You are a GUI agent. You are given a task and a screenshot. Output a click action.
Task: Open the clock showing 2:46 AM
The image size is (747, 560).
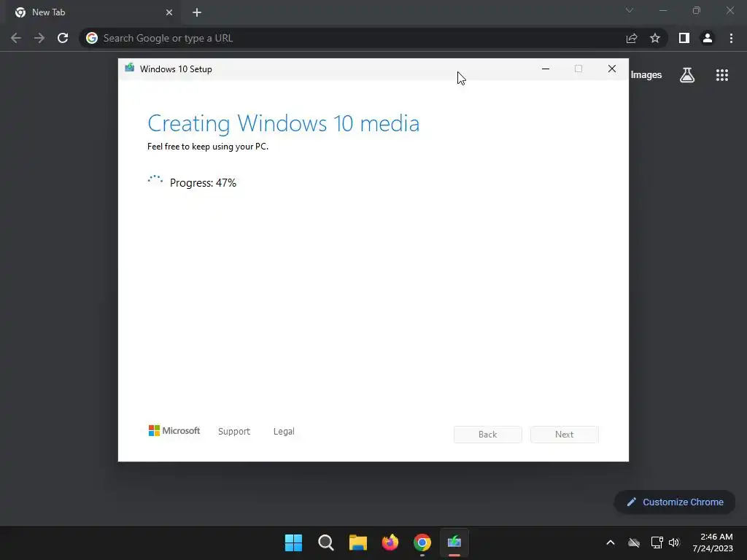click(713, 542)
